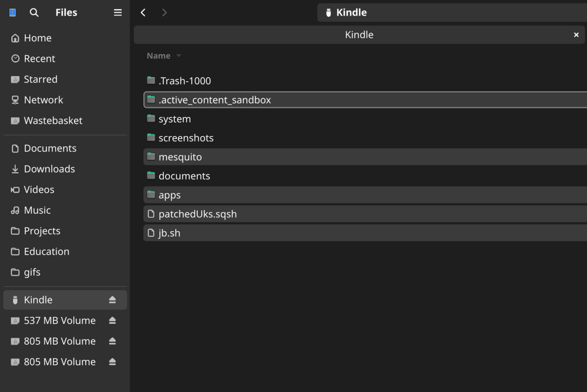Close the Kindle tab
This screenshot has width=587, height=392.
click(576, 35)
